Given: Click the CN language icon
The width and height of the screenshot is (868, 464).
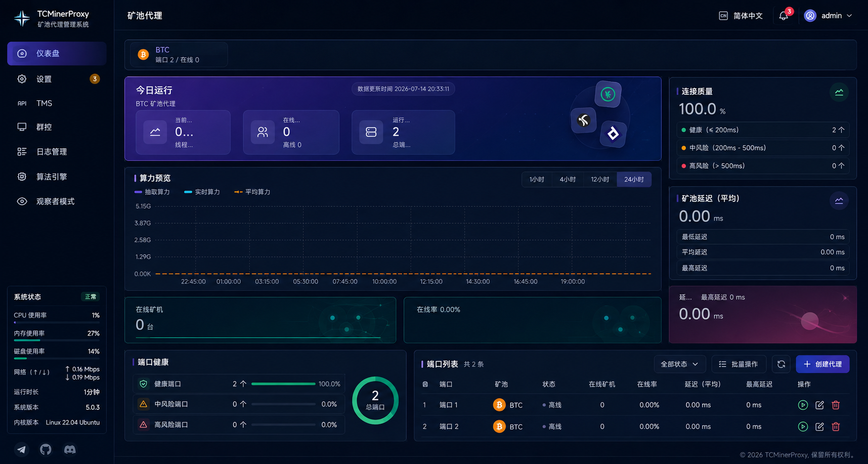Looking at the screenshot, I should pyautogui.click(x=723, y=16).
